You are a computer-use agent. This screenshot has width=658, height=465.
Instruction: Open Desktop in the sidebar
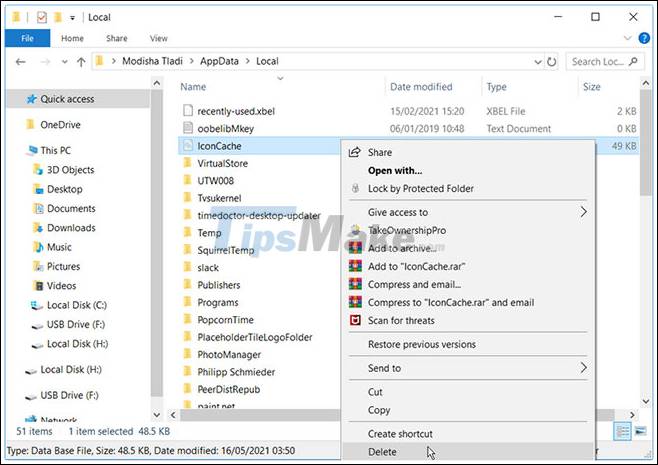pos(64,189)
